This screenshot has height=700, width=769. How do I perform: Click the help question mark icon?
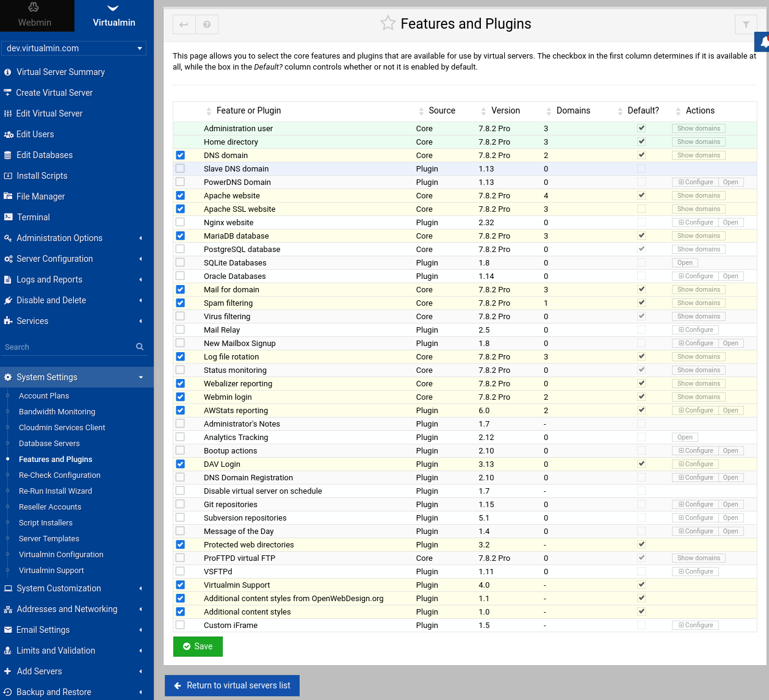(207, 24)
